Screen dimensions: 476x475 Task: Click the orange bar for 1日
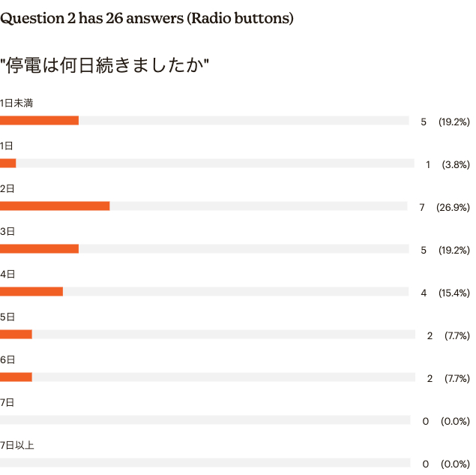tap(8, 163)
